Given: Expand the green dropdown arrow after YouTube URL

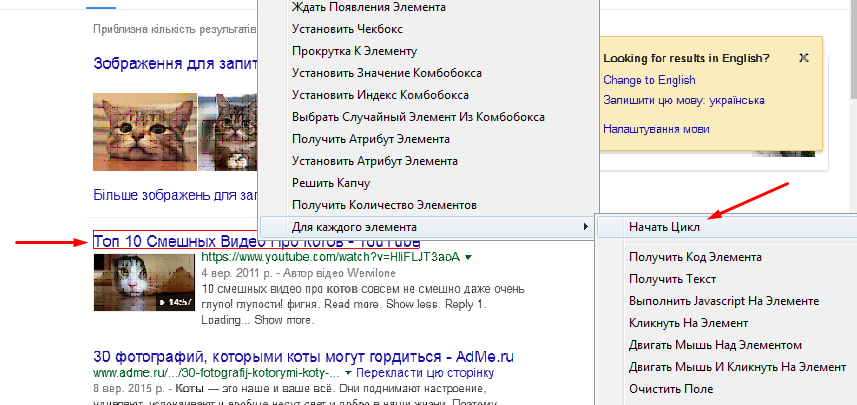Looking at the screenshot, I should [469, 258].
